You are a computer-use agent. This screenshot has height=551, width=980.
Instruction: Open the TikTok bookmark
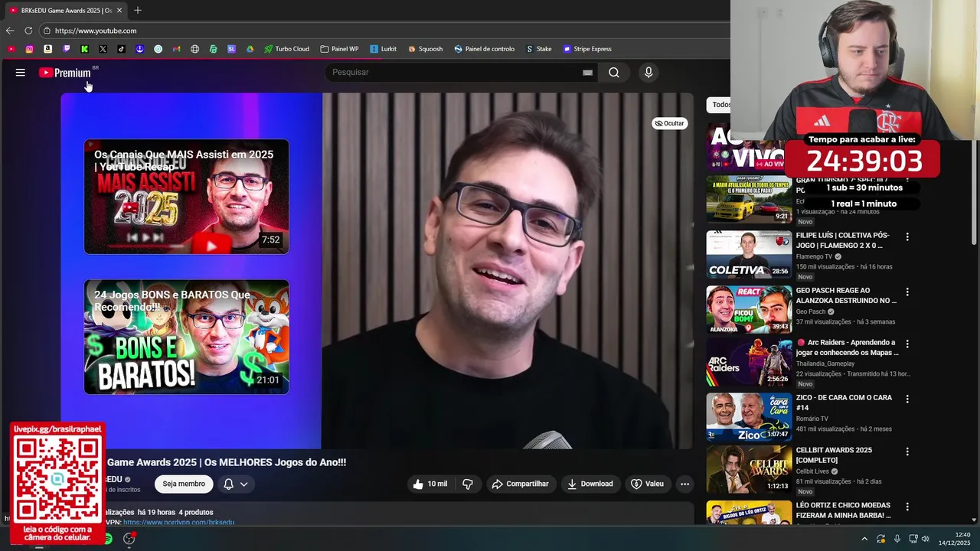click(x=121, y=49)
